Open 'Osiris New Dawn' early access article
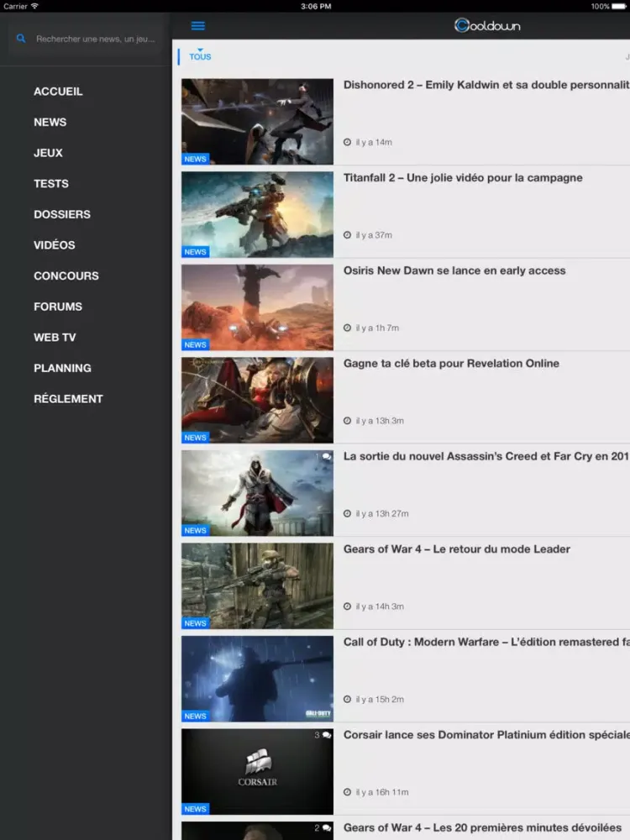 [454, 270]
